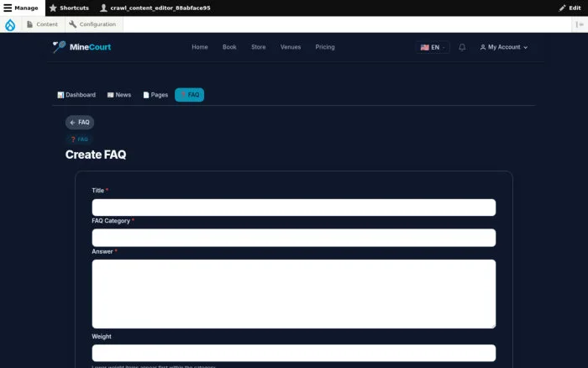Screen dimensions: 588x368
Task: Focus the Title input field
Action: pos(294,208)
